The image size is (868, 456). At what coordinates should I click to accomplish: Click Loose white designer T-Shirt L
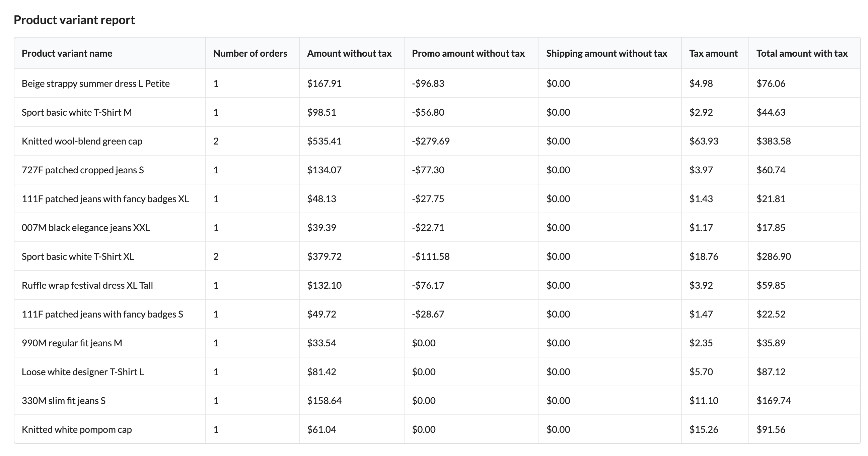point(83,372)
